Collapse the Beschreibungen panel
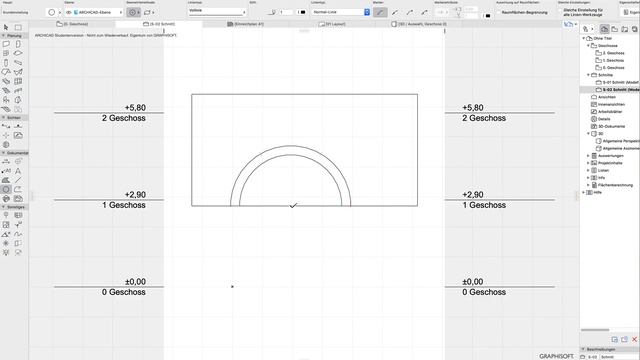This screenshot has width=640, height=360. coord(583,349)
